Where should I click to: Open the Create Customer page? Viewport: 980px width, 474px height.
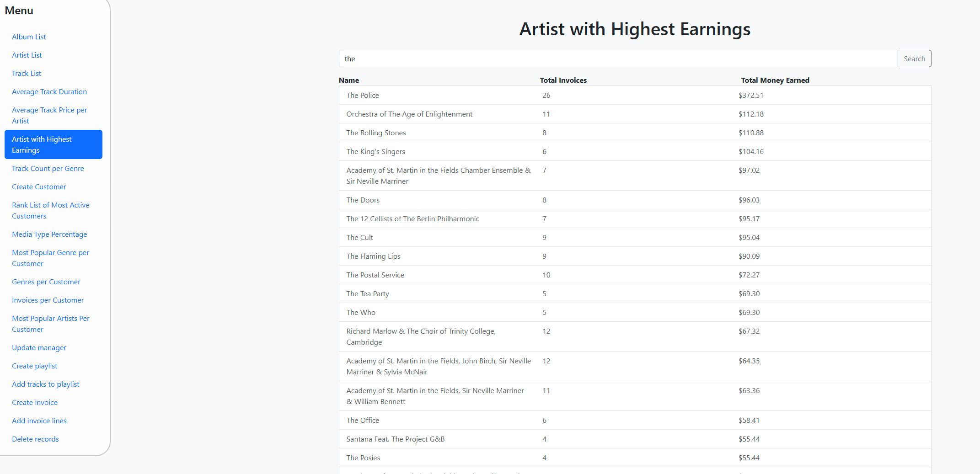tap(39, 186)
